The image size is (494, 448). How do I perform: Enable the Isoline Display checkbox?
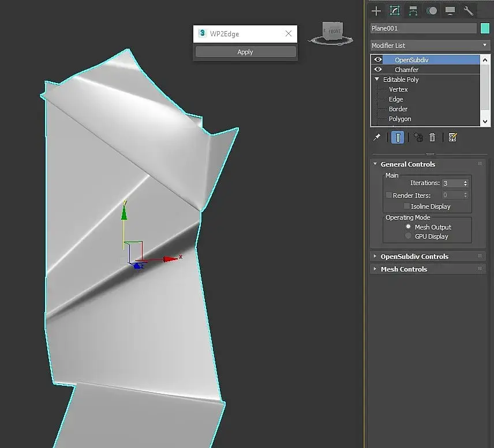coord(407,206)
